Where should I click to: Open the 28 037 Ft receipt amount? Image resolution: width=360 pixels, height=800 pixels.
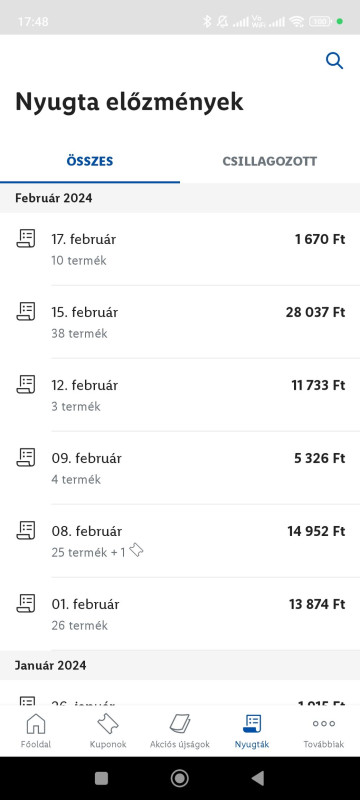(315, 312)
